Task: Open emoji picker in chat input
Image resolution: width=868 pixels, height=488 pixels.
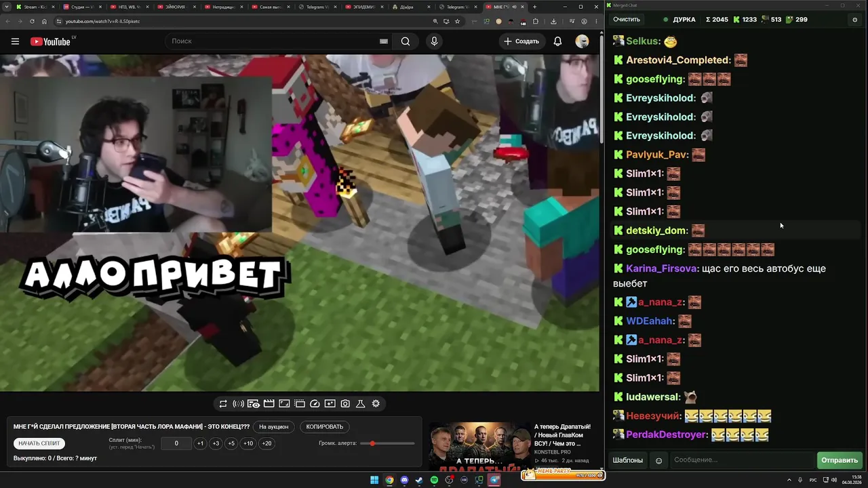Action: [x=658, y=460]
